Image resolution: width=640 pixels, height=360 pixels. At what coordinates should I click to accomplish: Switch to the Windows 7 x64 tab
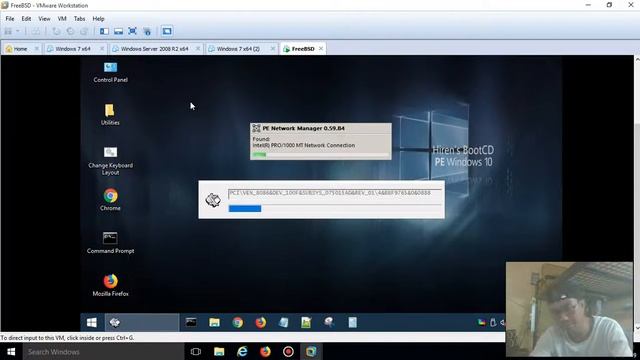73,49
